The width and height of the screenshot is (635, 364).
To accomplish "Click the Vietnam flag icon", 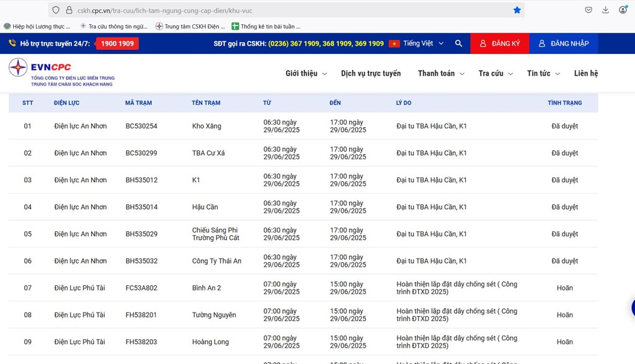I will (x=396, y=43).
